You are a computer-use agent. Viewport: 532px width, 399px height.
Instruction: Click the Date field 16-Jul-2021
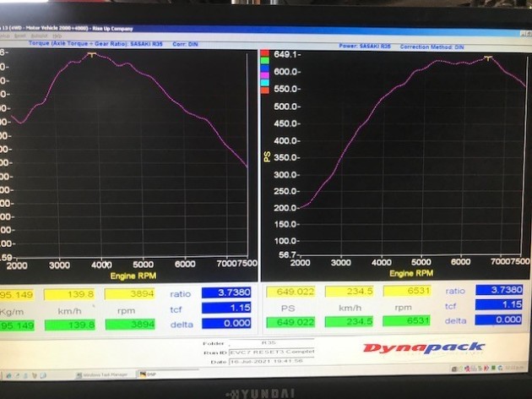(x=271, y=361)
